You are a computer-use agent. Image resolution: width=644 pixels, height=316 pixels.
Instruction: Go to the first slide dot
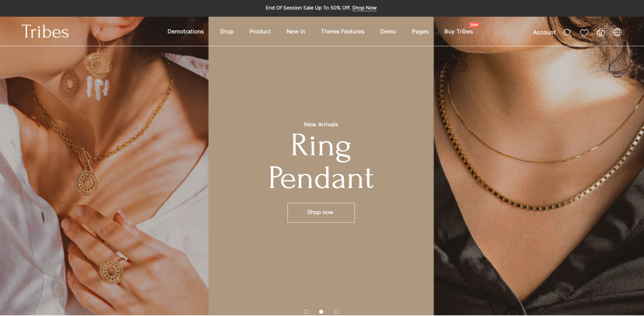pyautogui.click(x=305, y=312)
